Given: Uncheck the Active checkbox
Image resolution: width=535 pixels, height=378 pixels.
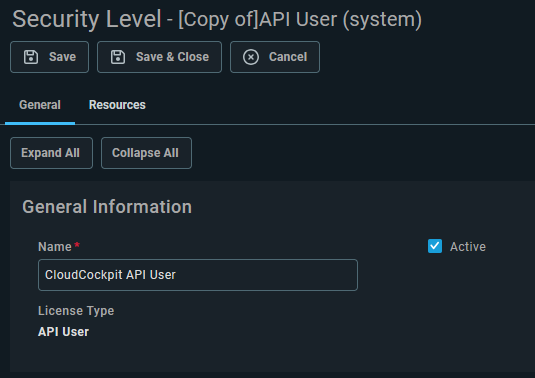Looking at the screenshot, I should pos(435,246).
